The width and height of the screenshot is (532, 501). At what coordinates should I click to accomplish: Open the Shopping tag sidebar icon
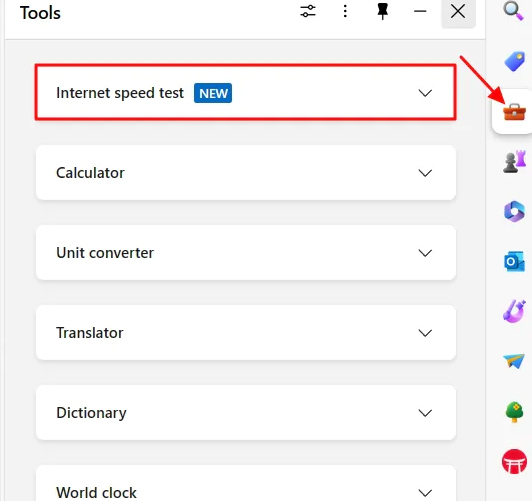tap(514, 61)
